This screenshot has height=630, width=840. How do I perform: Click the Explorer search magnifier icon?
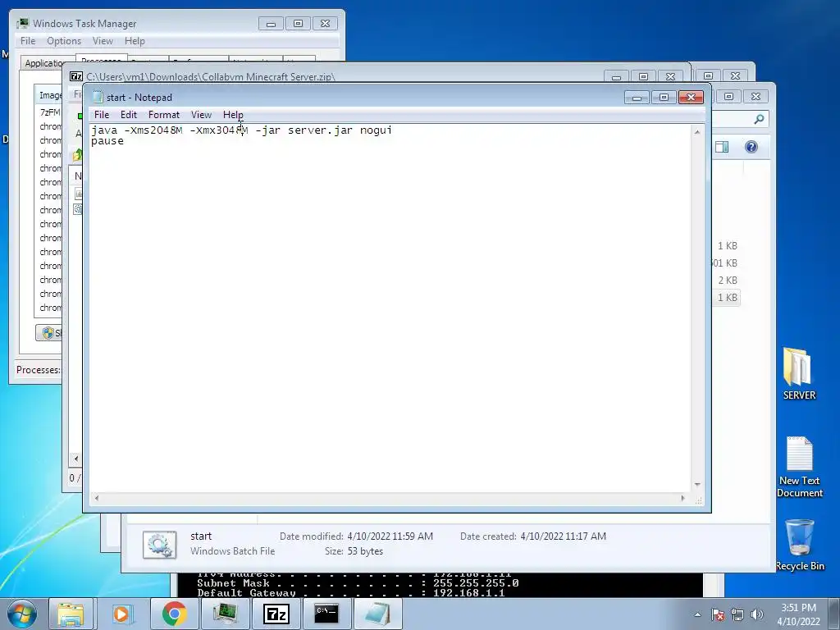(759, 119)
